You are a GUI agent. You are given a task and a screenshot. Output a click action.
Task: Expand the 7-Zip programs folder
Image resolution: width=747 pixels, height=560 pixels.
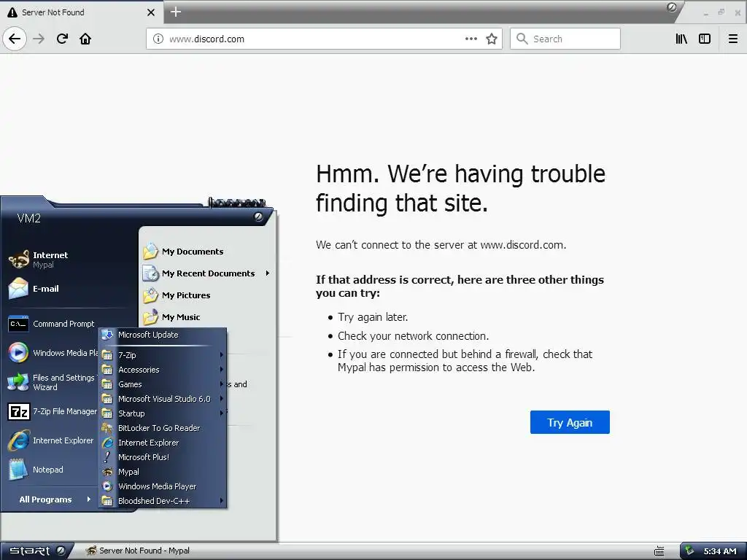(163, 355)
